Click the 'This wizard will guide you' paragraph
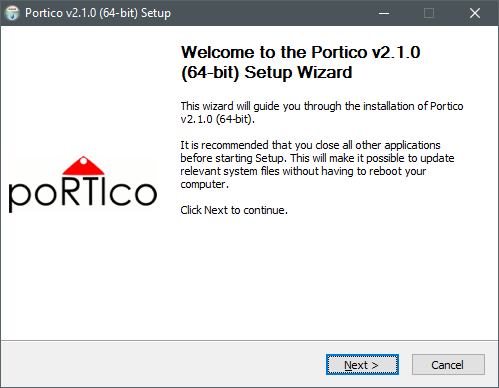 pyautogui.click(x=322, y=112)
